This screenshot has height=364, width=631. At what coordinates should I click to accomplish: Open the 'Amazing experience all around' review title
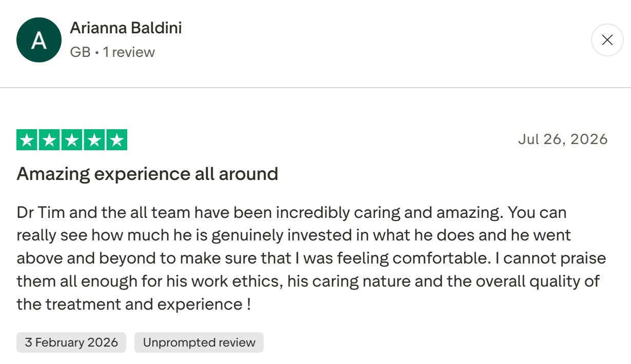[147, 174]
